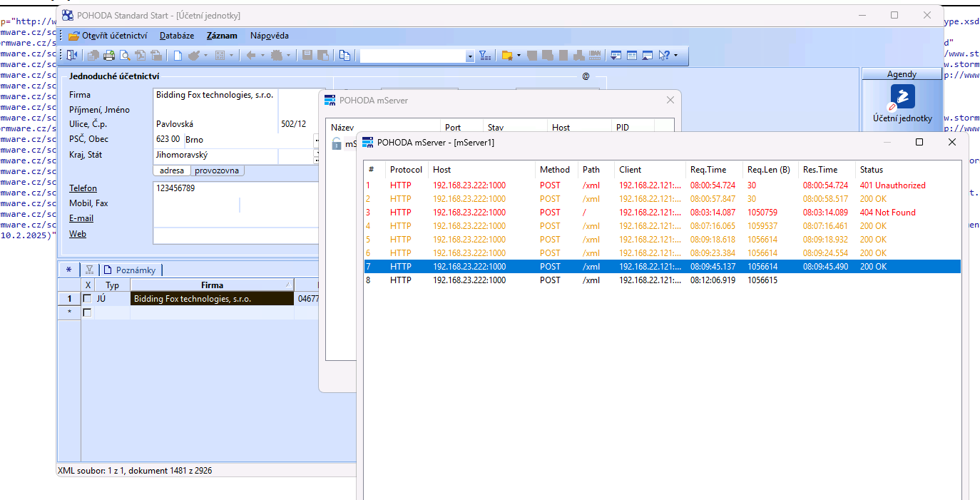This screenshot has height=500, width=980.
Task: Click the copy record toolbar icon
Action: [344, 55]
